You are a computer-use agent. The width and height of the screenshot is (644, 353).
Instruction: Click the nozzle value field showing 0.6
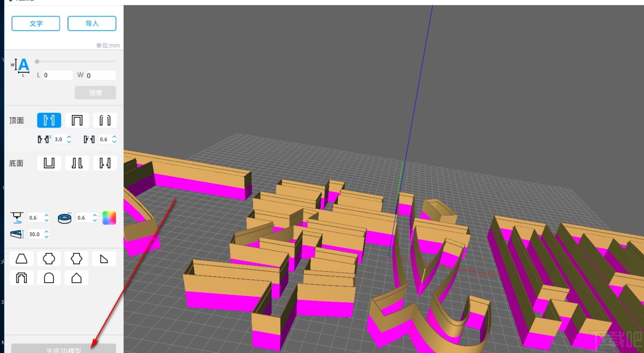(35, 218)
